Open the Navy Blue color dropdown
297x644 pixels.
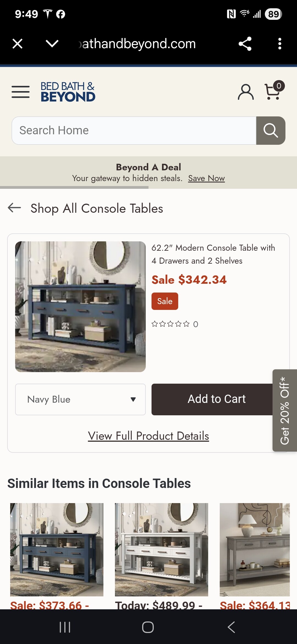click(x=80, y=399)
